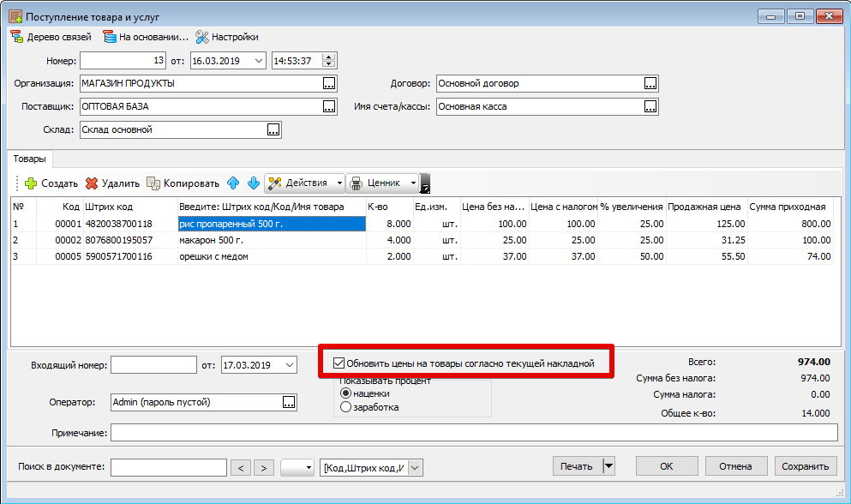Select the заработка radio option
This screenshot has height=504, width=851.
pyautogui.click(x=345, y=407)
